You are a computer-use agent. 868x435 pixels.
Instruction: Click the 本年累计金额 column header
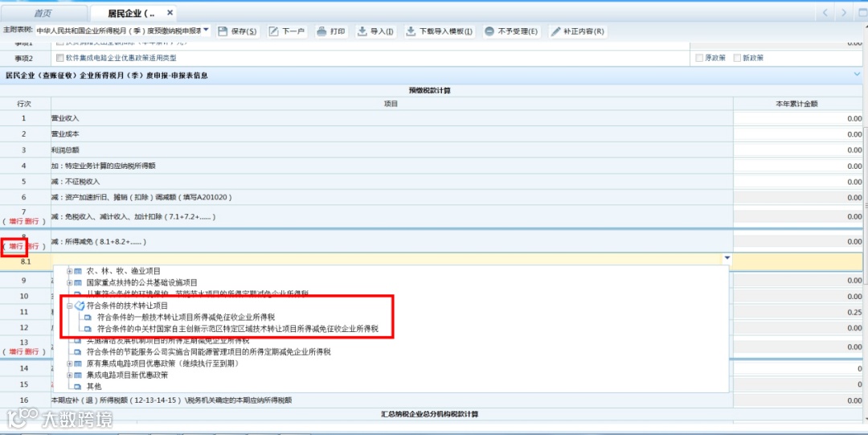pos(798,103)
